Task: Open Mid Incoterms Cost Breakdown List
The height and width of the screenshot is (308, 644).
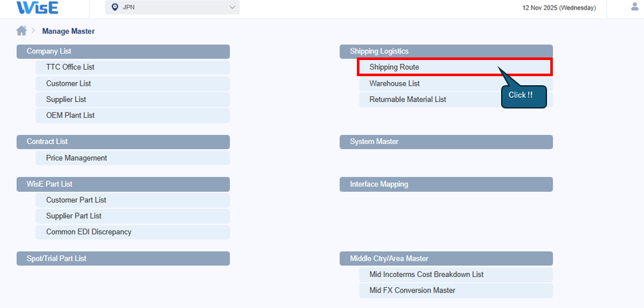Action: point(426,274)
